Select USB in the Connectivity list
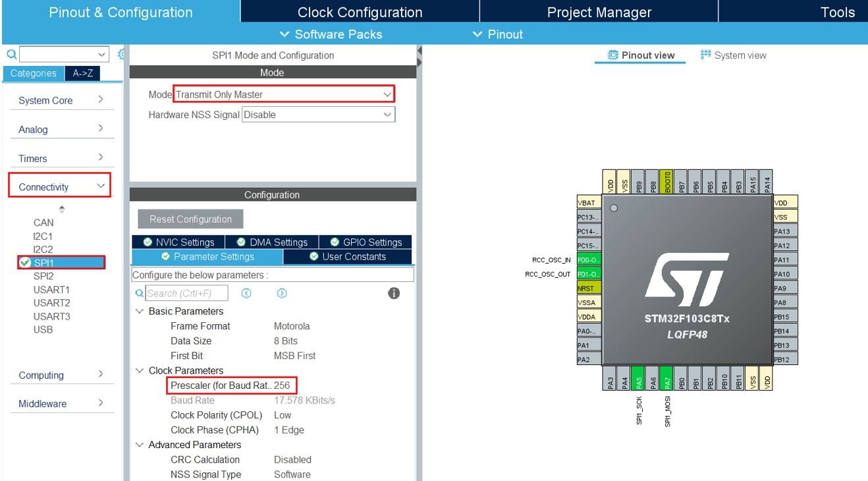The image size is (868, 481). coord(43,329)
